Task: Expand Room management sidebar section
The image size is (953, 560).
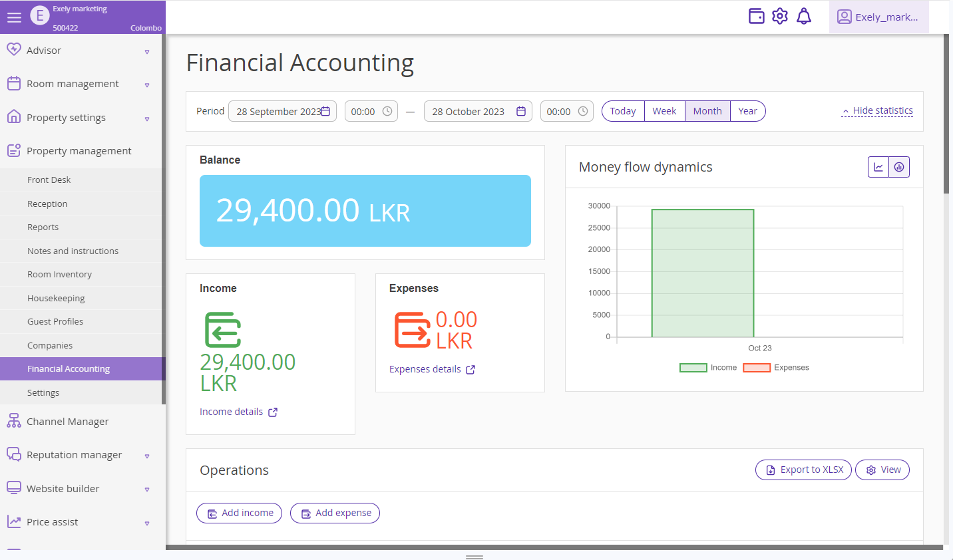Action: (80, 84)
